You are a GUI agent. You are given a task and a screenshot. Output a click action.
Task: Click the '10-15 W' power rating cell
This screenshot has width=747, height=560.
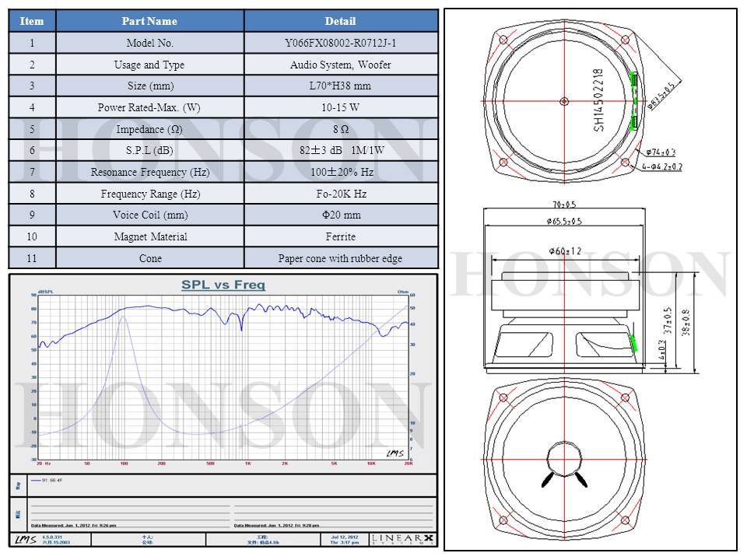(341, 107)
